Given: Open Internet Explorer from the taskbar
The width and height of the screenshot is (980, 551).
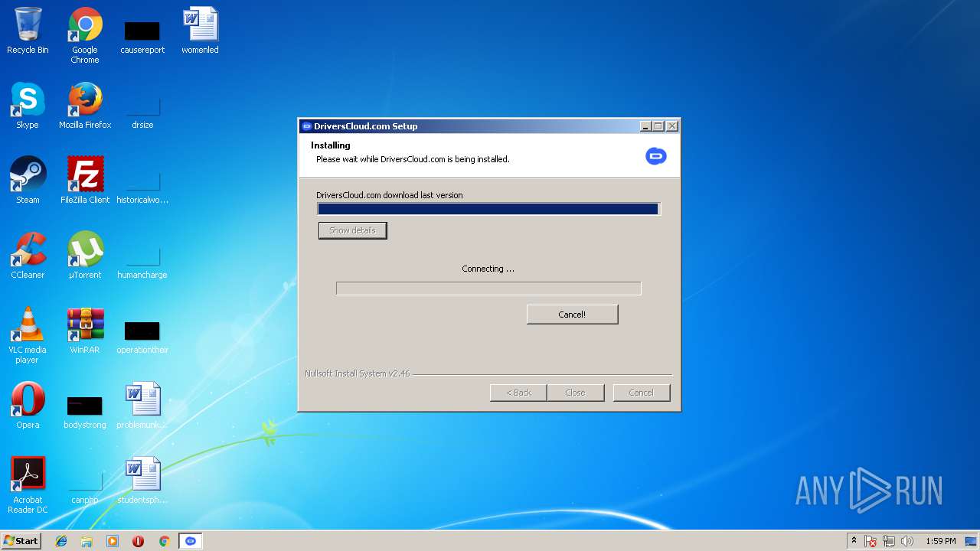Looking at the screenshot, I should coord(61,541).
